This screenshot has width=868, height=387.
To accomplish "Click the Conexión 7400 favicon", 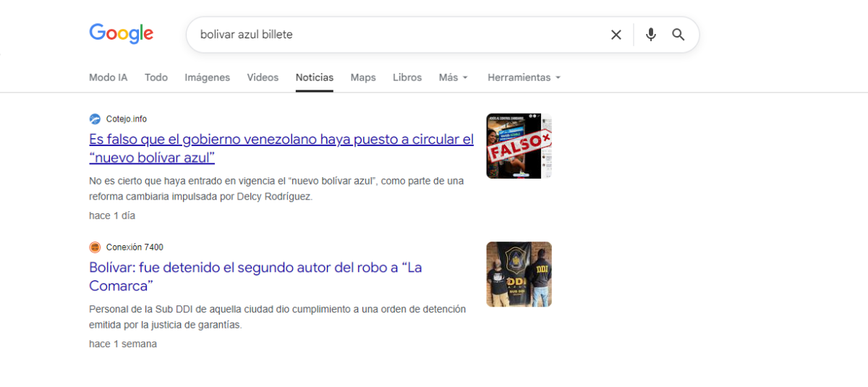I will coord(95,247).
